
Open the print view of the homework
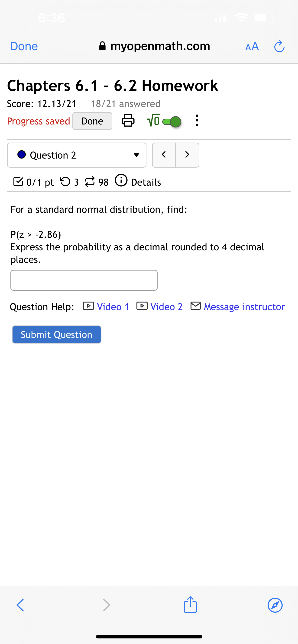[x=128, y=121]
